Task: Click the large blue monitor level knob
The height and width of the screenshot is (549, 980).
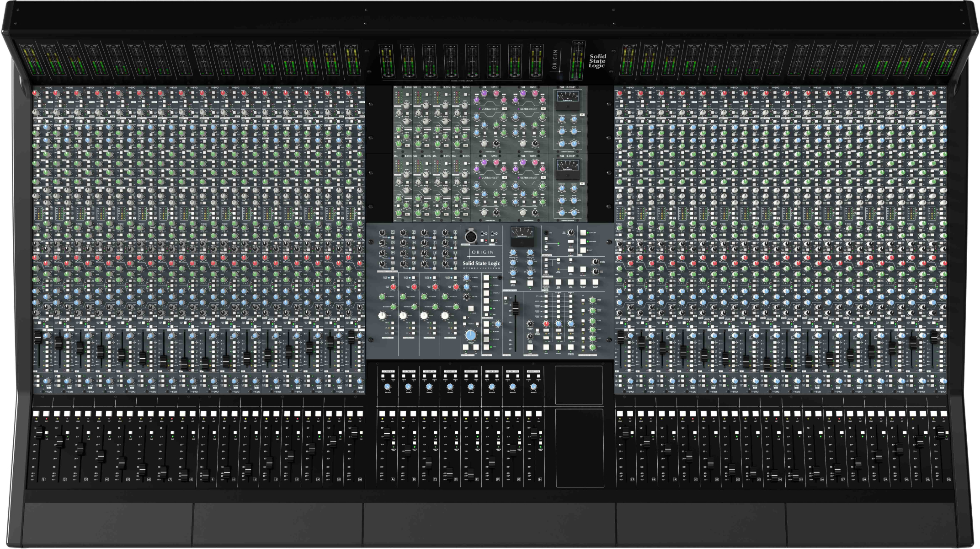Action: click(x=470, y=335)
